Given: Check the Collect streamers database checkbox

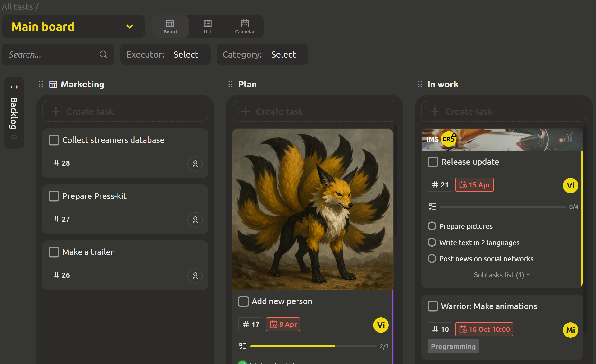Looking at the screenshot, I should pyautogui.click(x=54, y=140).
